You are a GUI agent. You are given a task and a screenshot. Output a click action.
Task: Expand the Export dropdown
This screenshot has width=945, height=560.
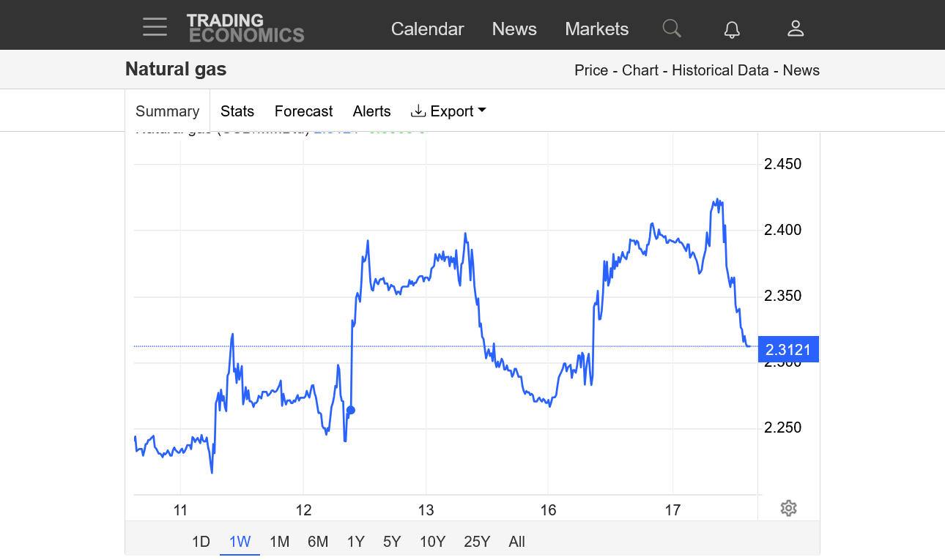448,111
